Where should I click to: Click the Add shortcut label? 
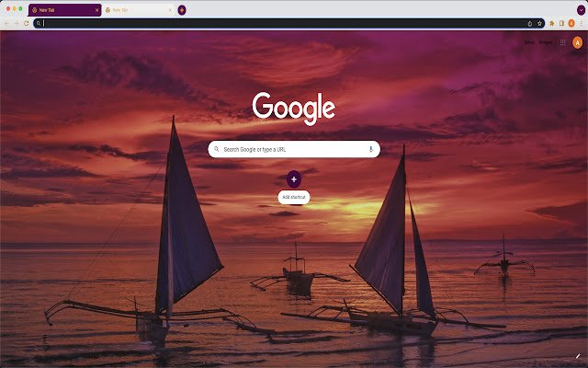click(x=294, y=197)
